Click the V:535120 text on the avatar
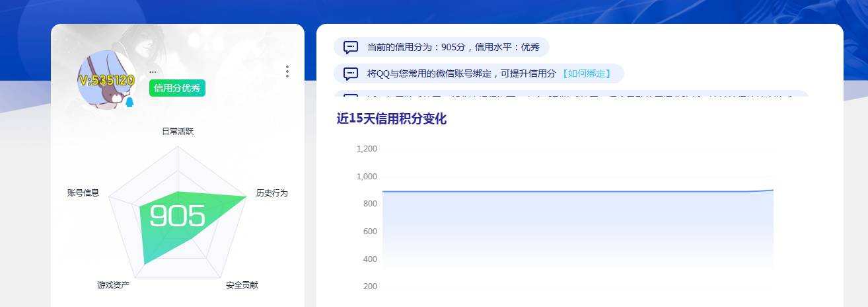Screen dimensions: 868x307 click(x=106, y=80)
